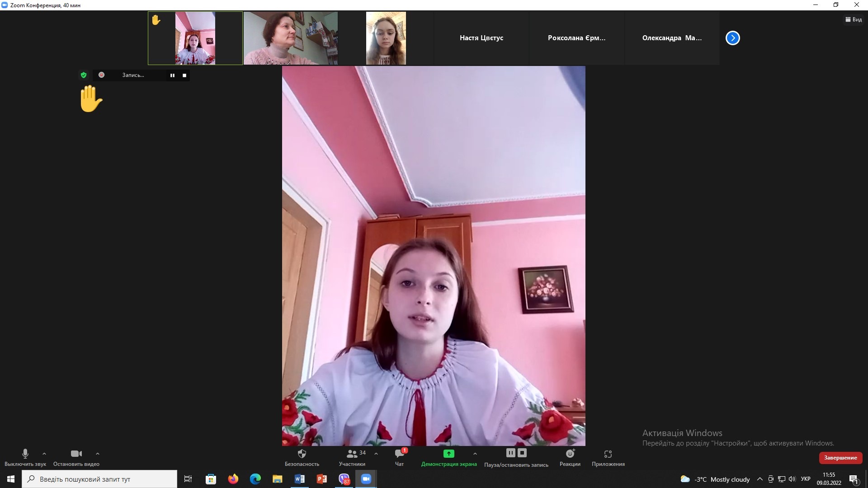Pause recording in the top recording bar

pyautogui.click(x=172, y=75)
